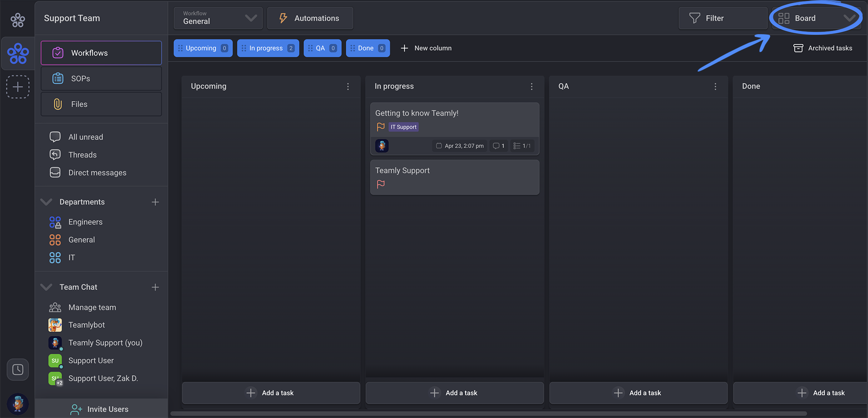Viewport: 868px width, 418px height.
Task: Collapse the Departments section chevron
Action: (x=46, y=202)
